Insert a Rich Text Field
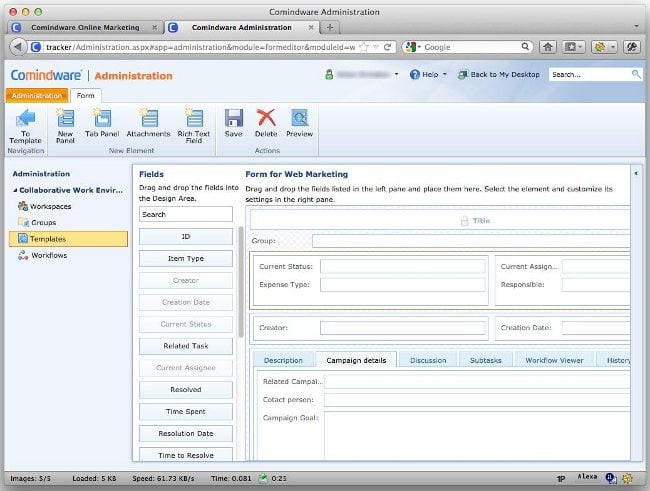Viewport: 650px width, 491px height. (194, 126)
